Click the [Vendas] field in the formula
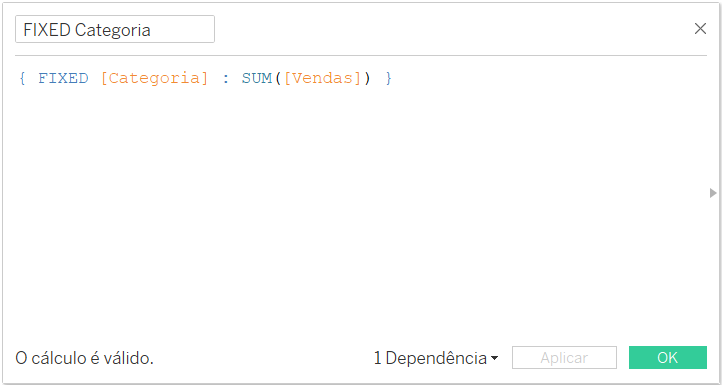This screenshot has width=722, height=385. click(x=322, y=79)
